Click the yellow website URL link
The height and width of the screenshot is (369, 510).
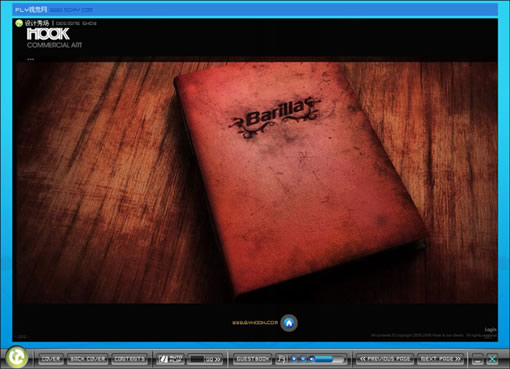[255, 323]
